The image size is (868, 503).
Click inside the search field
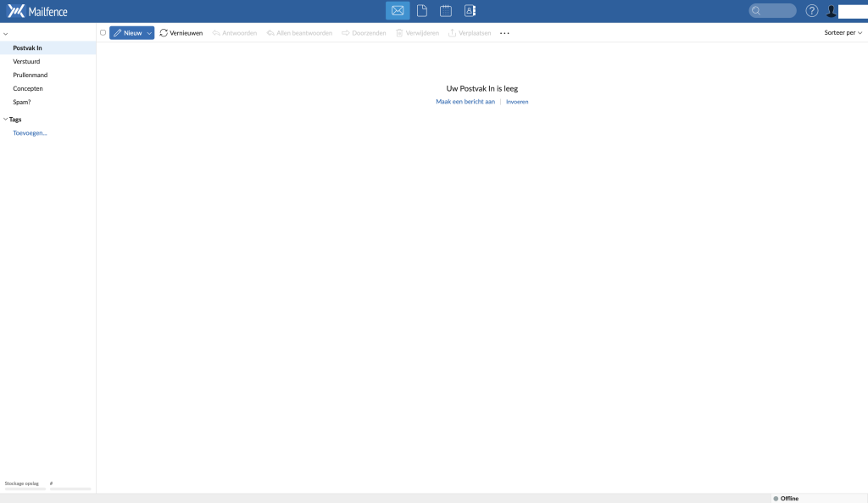coord(771,10)
